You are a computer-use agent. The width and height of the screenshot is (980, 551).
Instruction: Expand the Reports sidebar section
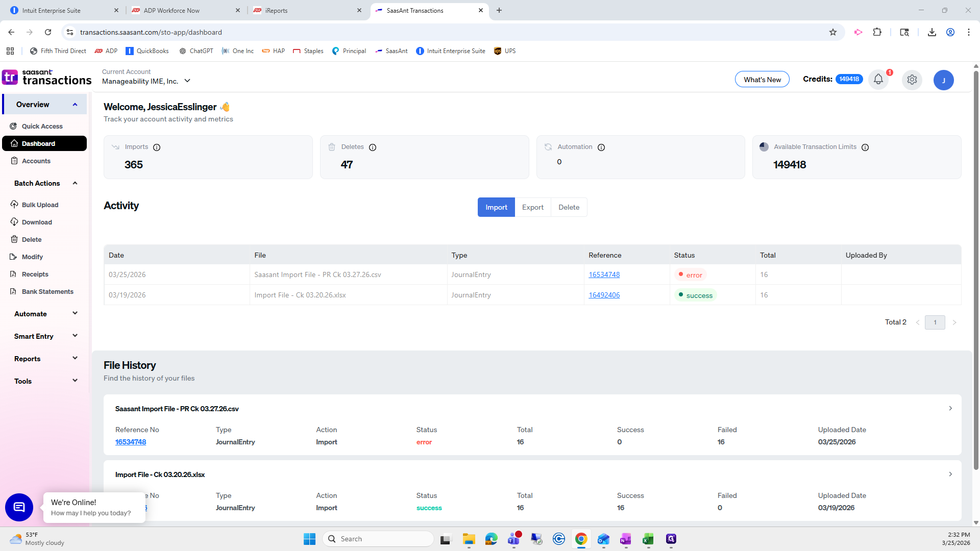(x=75, y=358)
